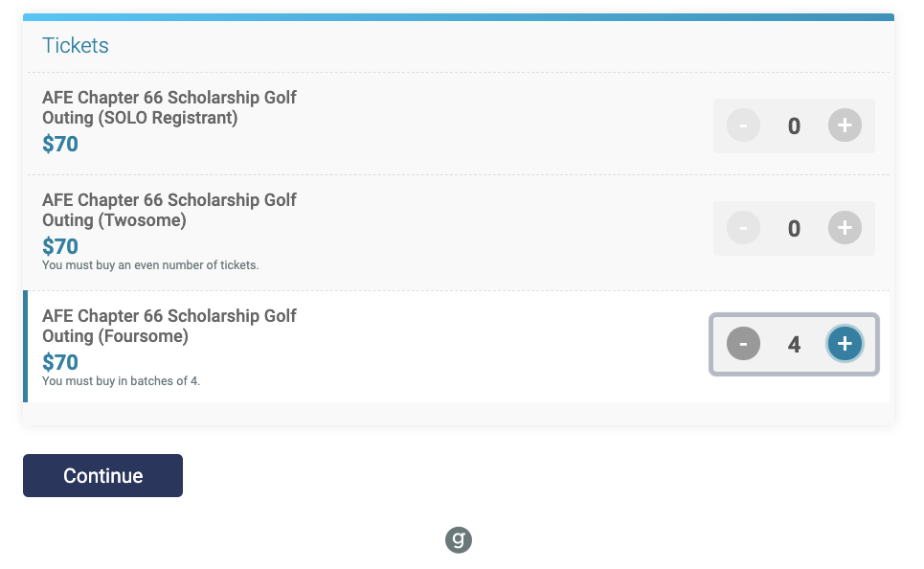Image resolution: width=924 pixels, height=569 pixels.
Task: Click the $70 price under SOLO Registrant
Action: click(x=60, y=144)
